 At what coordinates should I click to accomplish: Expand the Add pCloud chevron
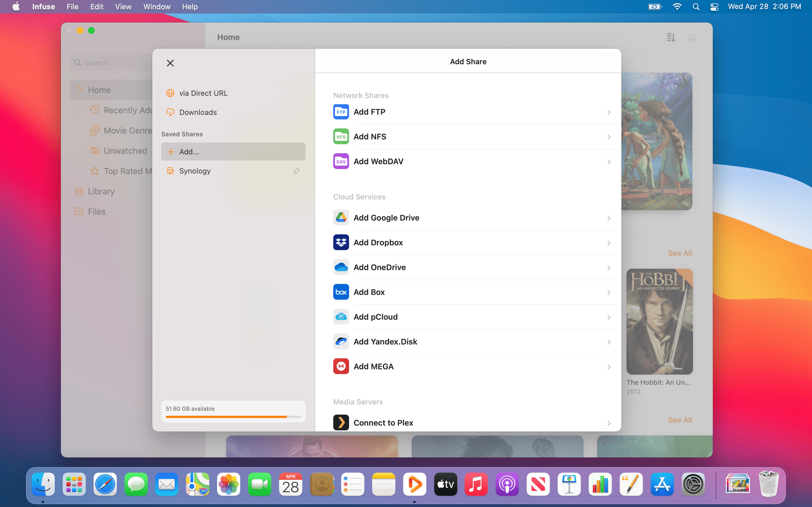(x=609, y=317)
